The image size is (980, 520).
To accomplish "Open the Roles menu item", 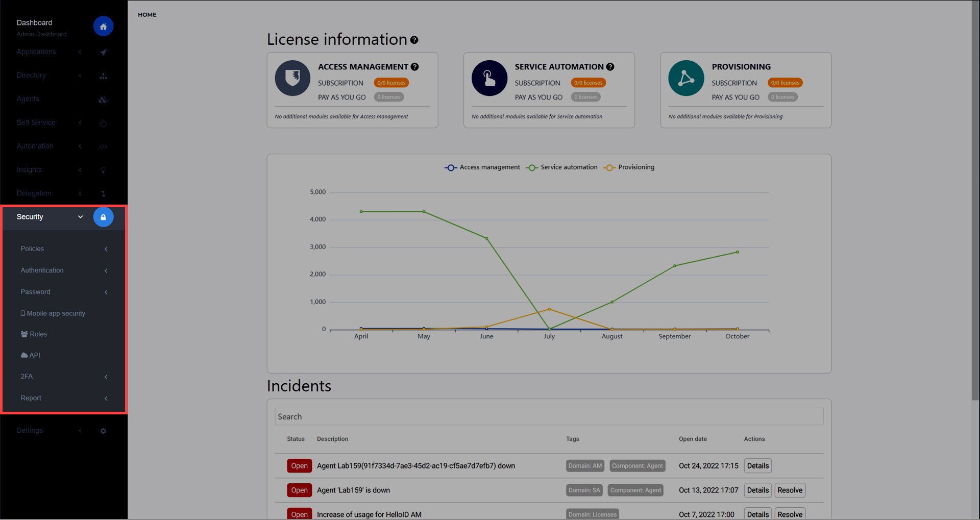I will point(34,334).
